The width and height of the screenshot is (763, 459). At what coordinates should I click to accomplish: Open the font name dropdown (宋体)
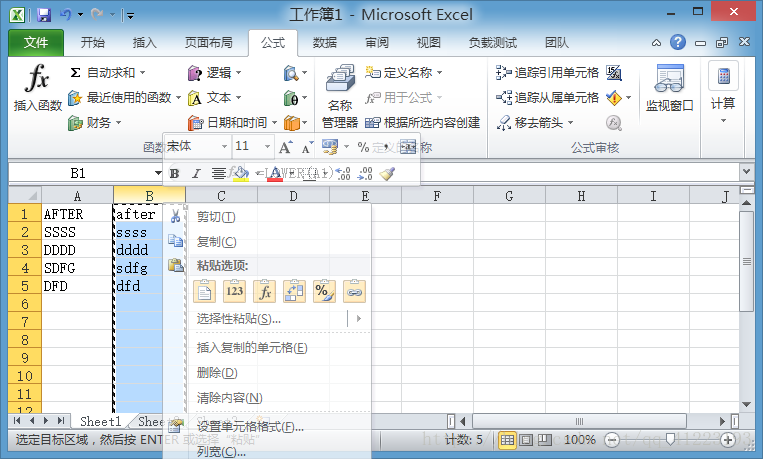pyautogui.click(x=224, y=146)
